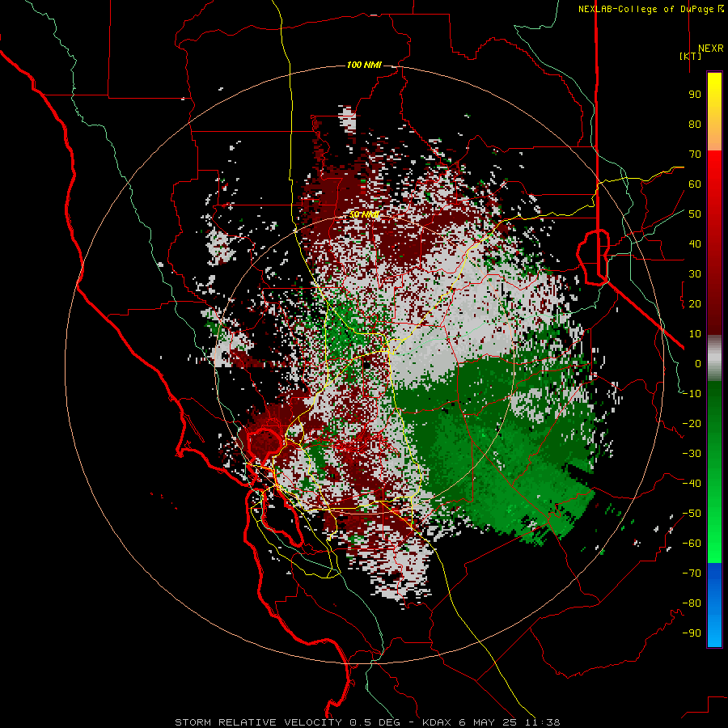Screen dimensions: 728x728
Task: Click the 20 value on the velocity scale
Action: [695, 304]
